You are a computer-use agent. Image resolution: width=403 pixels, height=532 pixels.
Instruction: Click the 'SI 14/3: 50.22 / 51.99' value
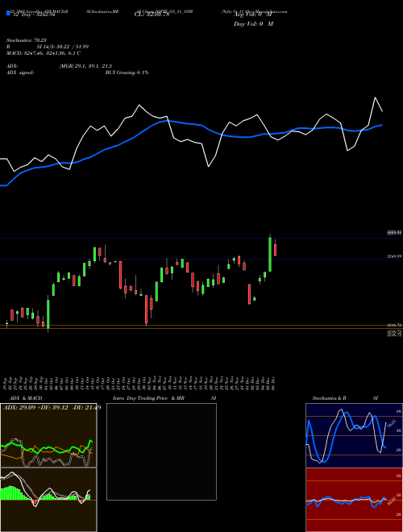click(63, 47)
